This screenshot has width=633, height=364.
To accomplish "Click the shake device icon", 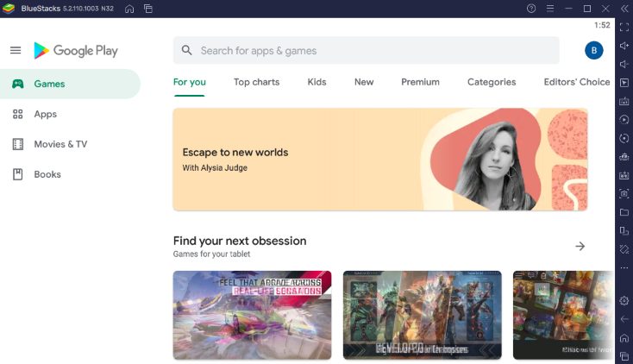I will coord(624,249).
